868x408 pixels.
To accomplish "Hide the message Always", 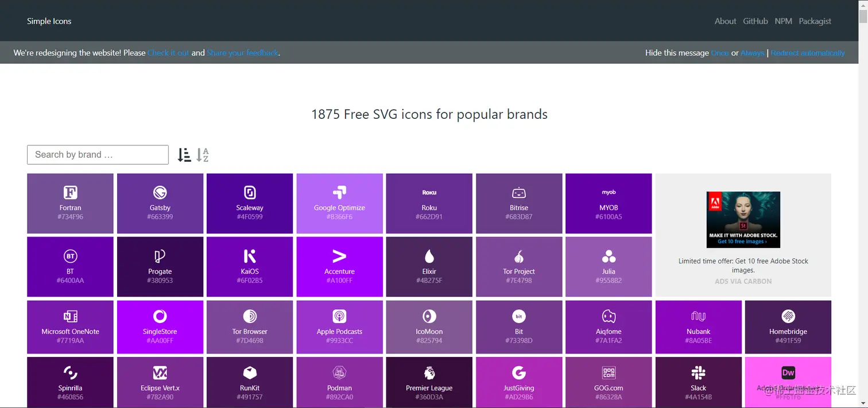I will click(x=752, y=53).
